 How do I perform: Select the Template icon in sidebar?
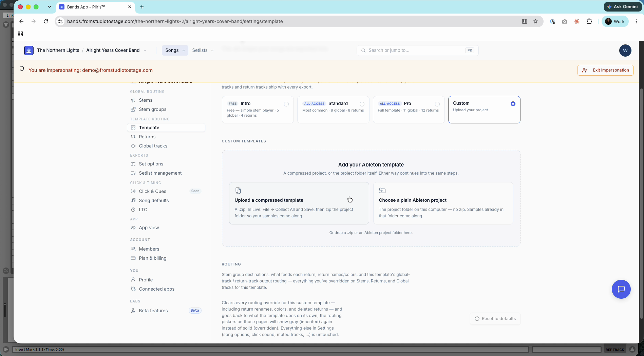click(x=133, y=127)
